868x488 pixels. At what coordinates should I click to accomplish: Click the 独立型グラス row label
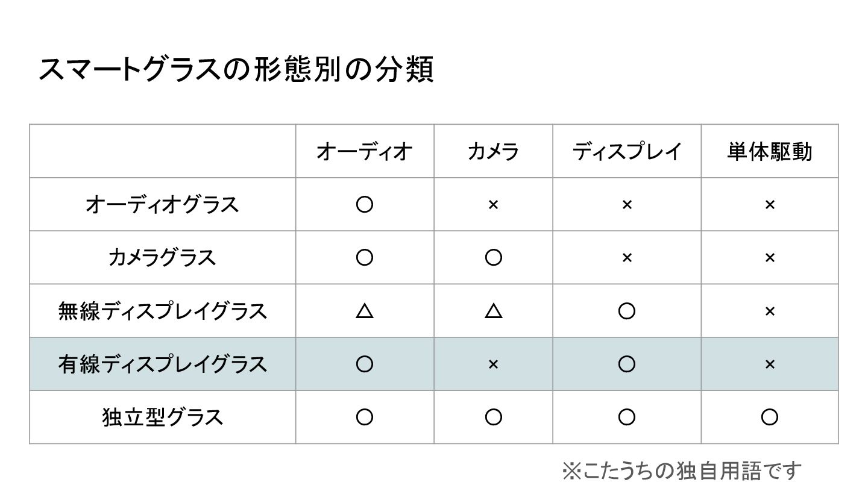[162, 418]
